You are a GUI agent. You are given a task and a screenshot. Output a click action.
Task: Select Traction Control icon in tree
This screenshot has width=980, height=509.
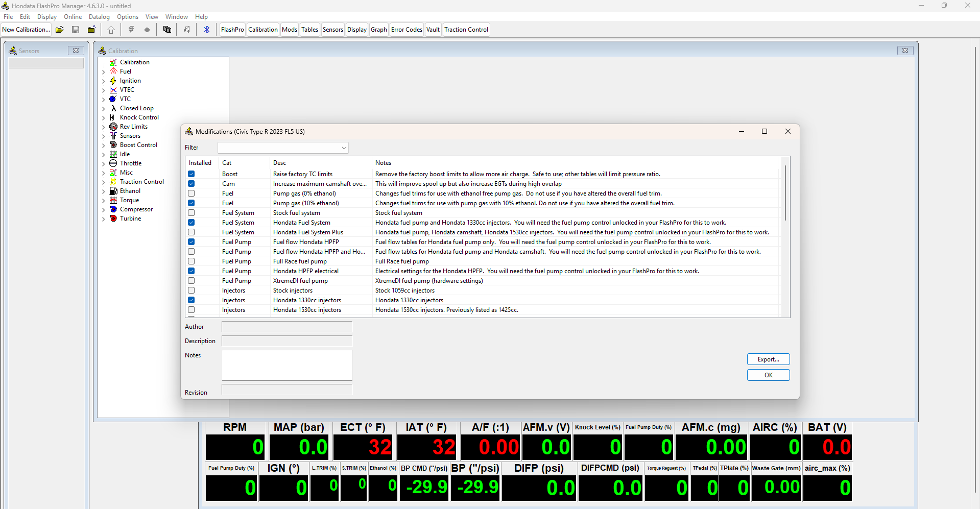(x=113, y=182)
